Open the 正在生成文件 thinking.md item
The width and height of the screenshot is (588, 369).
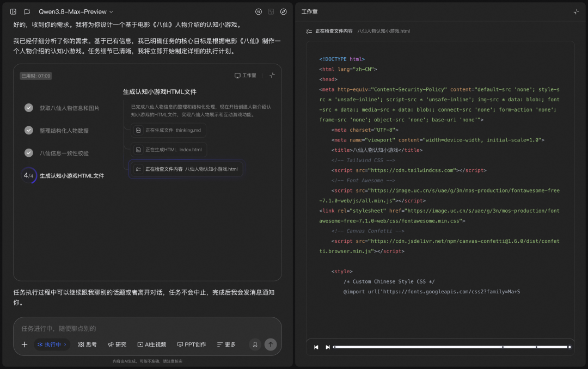168,130
